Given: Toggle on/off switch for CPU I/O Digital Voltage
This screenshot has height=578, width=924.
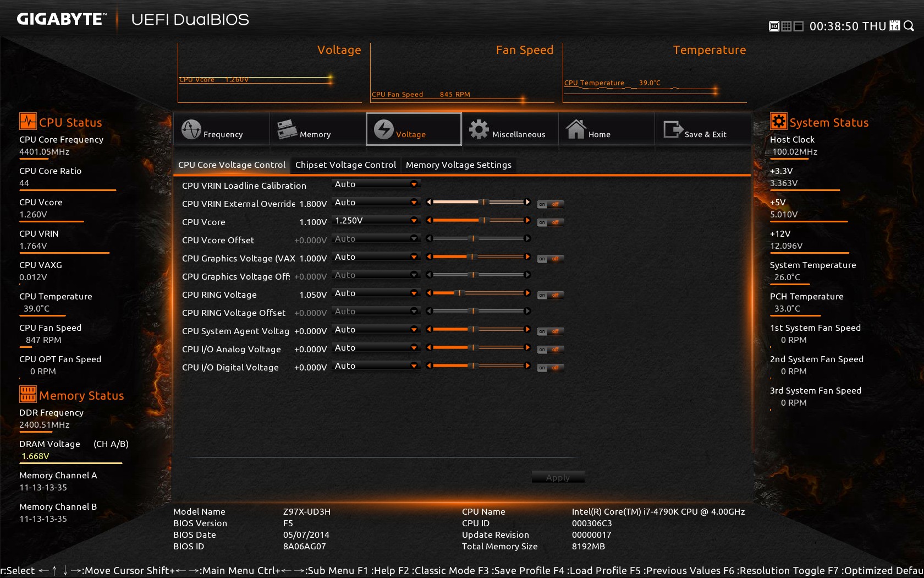Looking at the screenshot, I should coord(551,368).
